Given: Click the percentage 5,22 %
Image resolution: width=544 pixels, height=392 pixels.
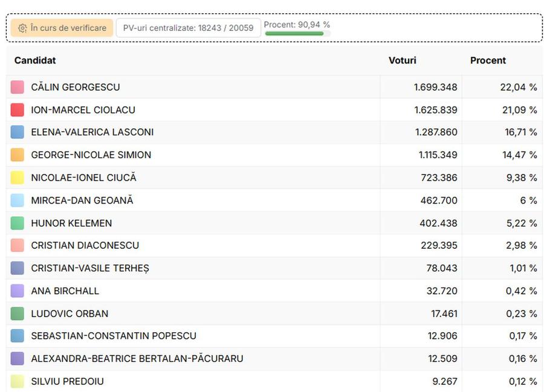Looking at the screenshot, I should click(x=522, y=223).
